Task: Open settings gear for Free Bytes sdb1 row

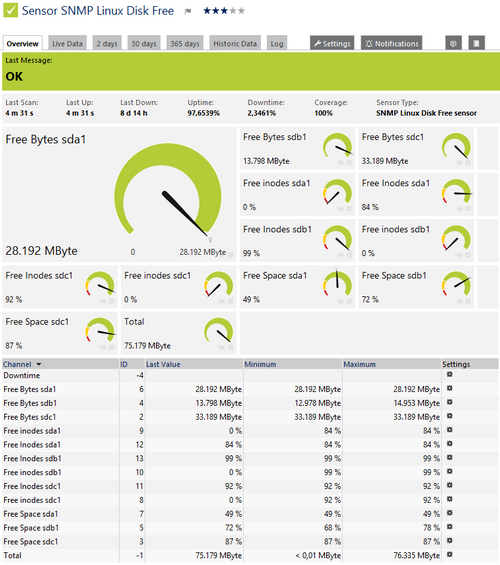Action: [450, 402]
